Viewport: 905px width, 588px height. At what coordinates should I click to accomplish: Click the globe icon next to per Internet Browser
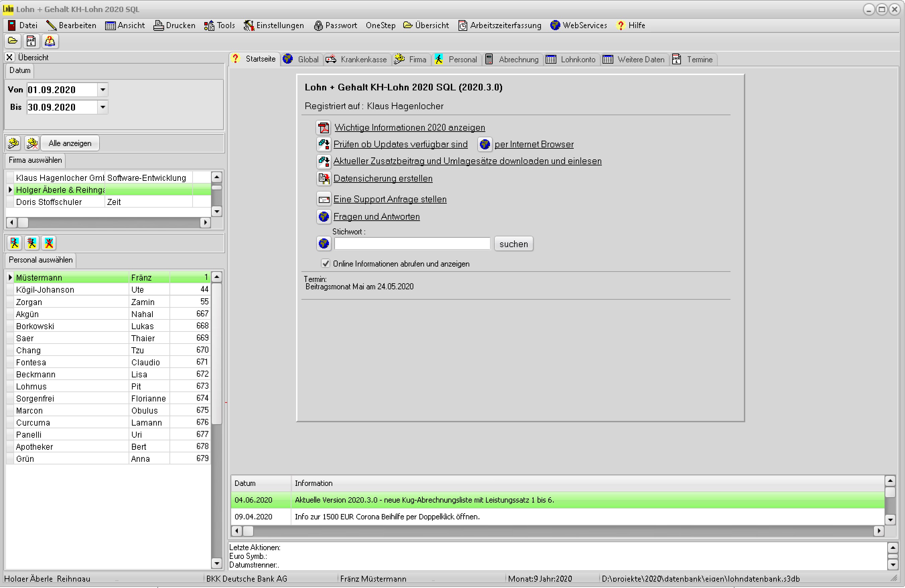(x=485, y=144)
